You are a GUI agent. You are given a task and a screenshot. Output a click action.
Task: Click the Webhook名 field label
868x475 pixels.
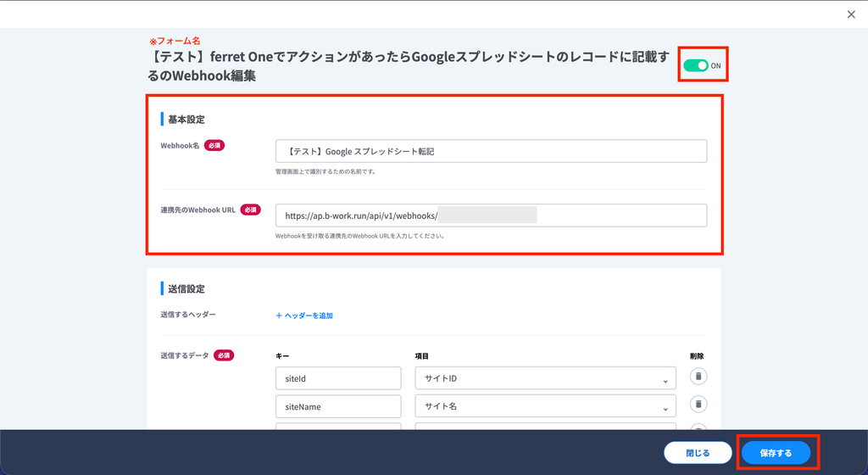click(180, 146)
